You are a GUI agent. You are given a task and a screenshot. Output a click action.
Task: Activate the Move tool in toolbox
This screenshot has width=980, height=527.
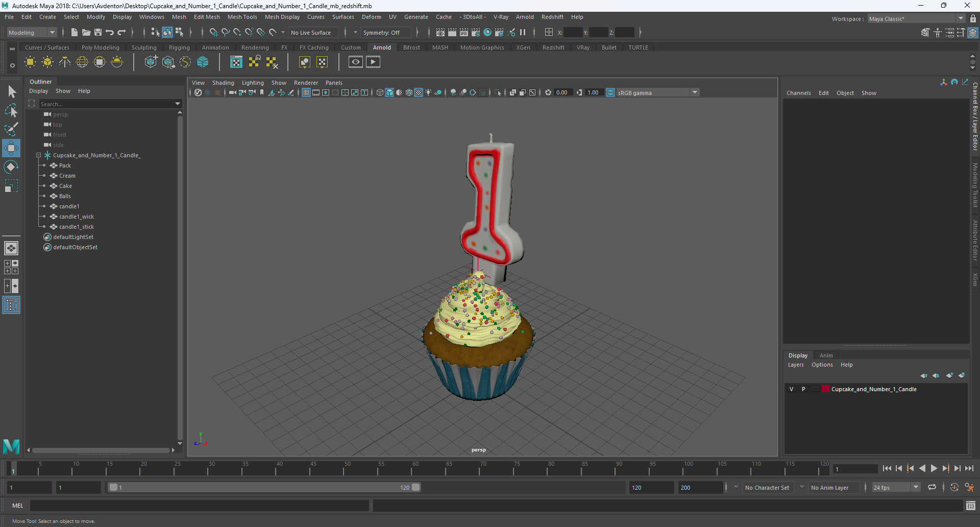coord(11,148)
